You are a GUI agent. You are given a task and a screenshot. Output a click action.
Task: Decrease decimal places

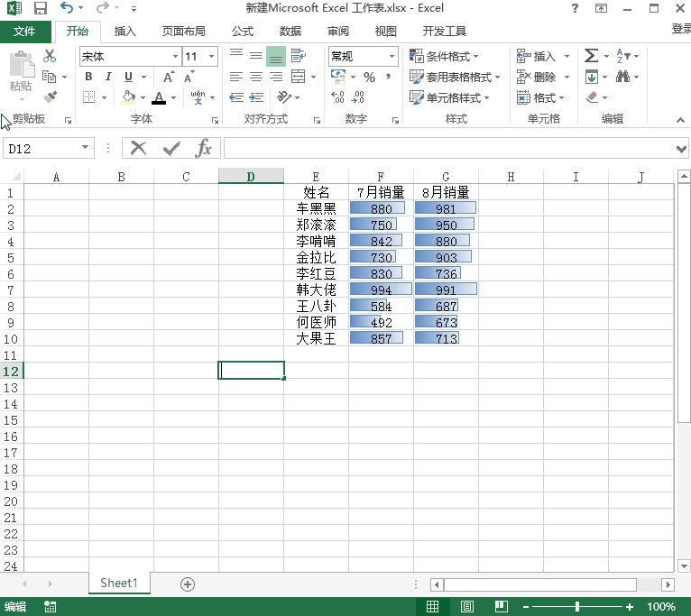click(357, 97)
